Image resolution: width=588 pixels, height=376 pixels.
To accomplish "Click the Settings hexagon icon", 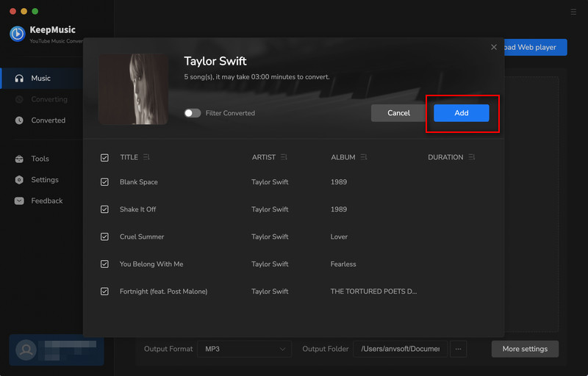I will 19,180.
